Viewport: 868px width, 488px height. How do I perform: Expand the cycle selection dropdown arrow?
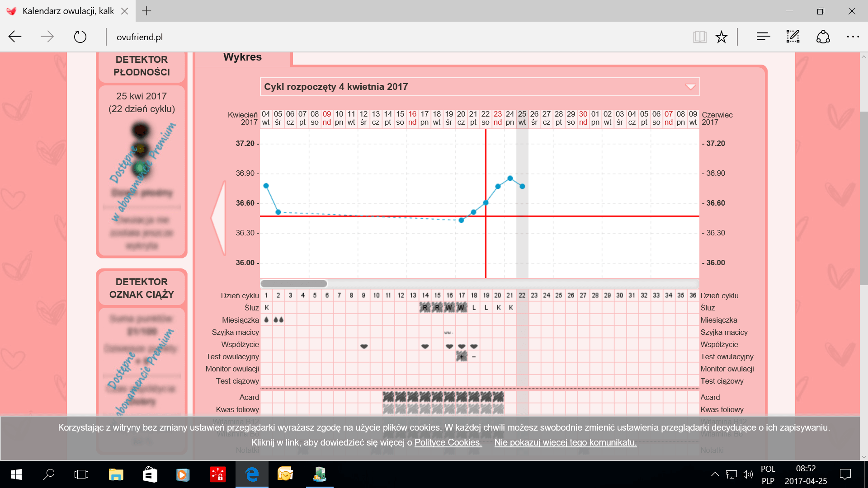click(690, 87)
